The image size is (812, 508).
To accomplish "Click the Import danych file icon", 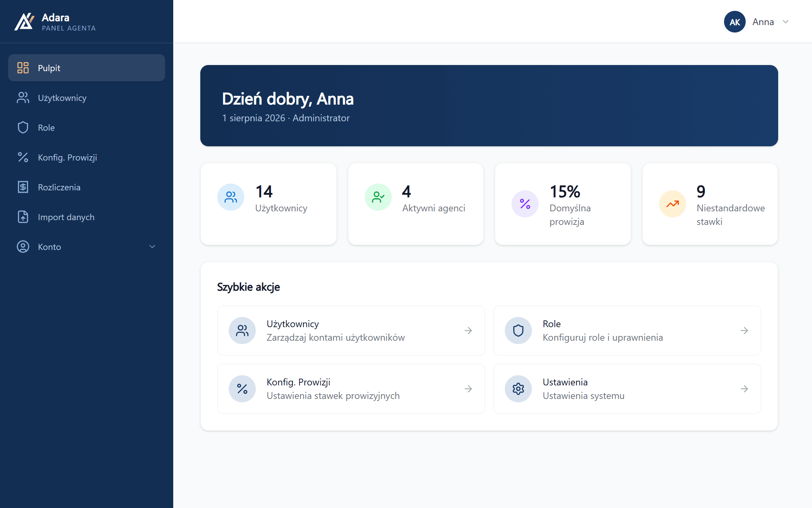I will 23,217.
